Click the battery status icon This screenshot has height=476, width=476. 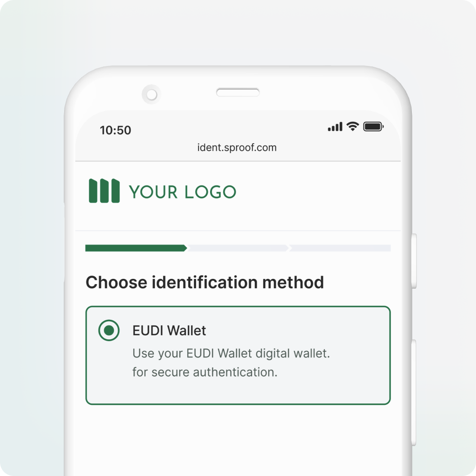pos(373,126)
